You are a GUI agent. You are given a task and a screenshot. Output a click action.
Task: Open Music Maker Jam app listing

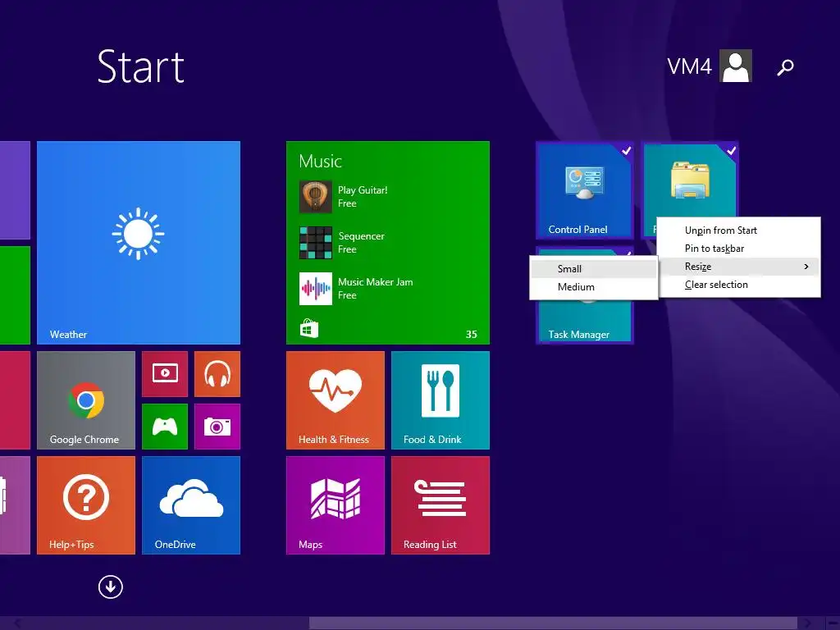click(356, 289)
